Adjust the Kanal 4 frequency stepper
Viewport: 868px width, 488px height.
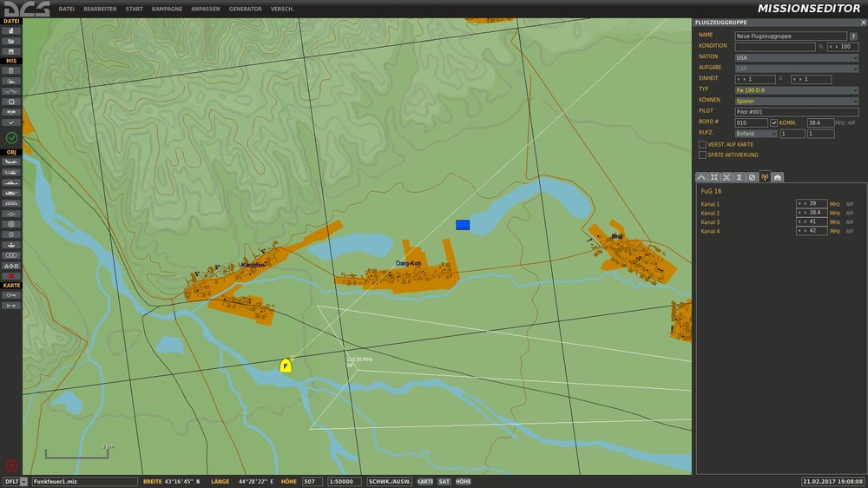(812, 231)
